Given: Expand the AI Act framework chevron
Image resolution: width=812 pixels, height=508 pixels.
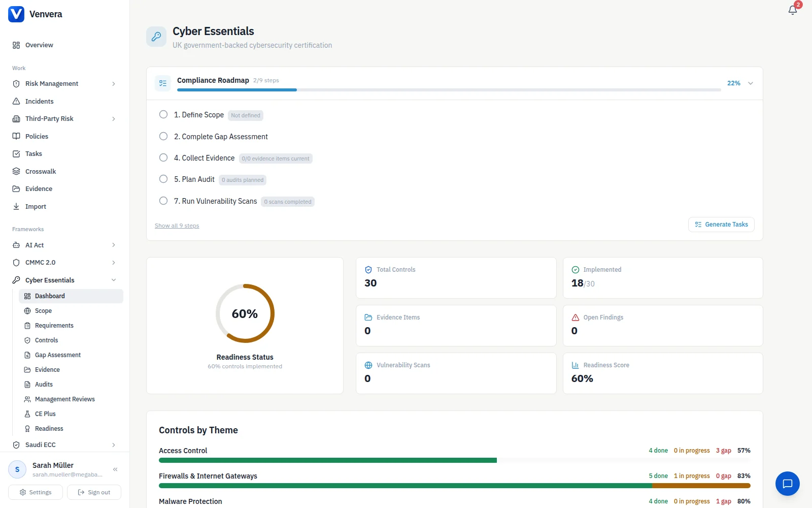Looking at the screenshot, I should click(114, 245).
